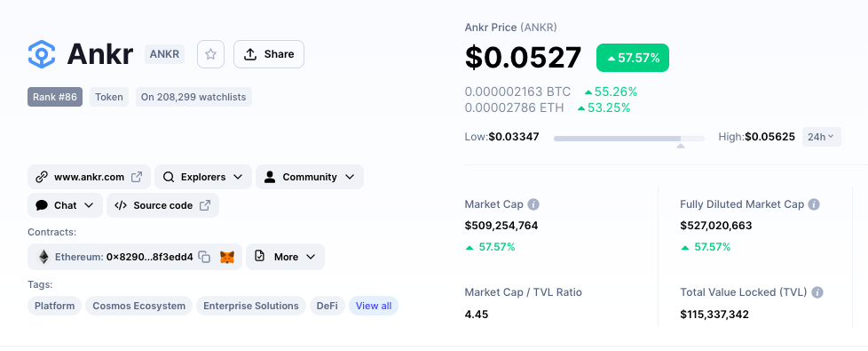Viewport: 868px width, 351px height.
Task: Click the low-high price range bar
Action: pos(629,138)
